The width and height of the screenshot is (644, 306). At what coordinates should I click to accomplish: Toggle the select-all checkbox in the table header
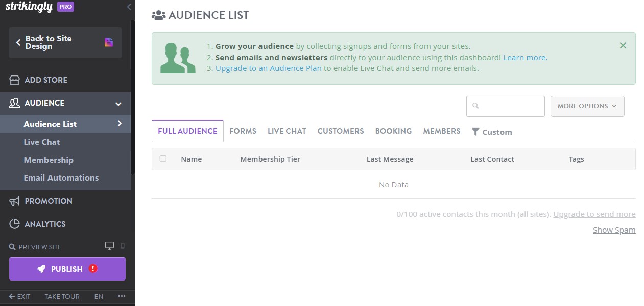point(163,159)
